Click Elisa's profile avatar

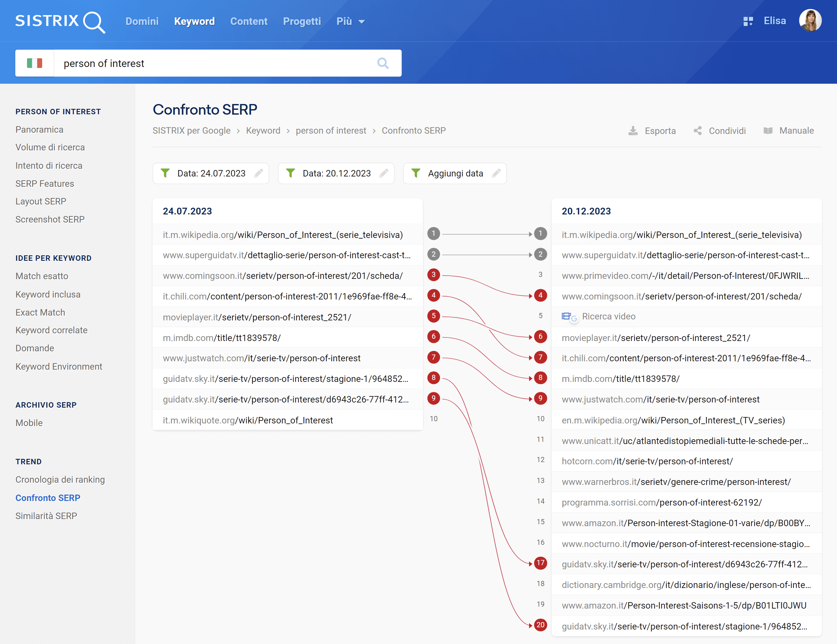coord(810,21)
